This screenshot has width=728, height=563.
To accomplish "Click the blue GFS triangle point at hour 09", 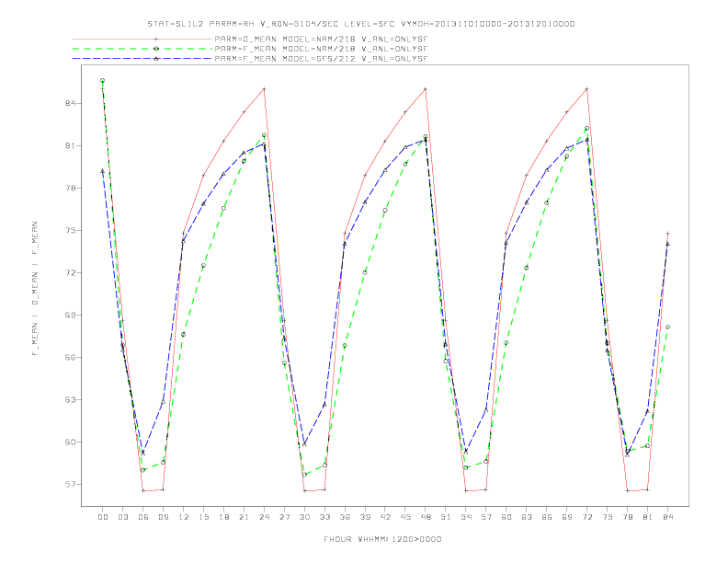I will tap(163, 401).
